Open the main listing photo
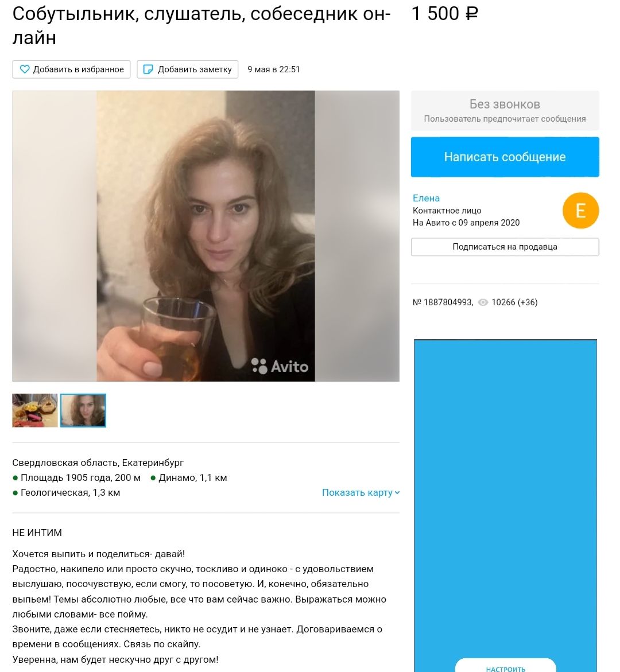Image resolution: width=620 pixels, height=672 pixels. click(x=206, y=236)
